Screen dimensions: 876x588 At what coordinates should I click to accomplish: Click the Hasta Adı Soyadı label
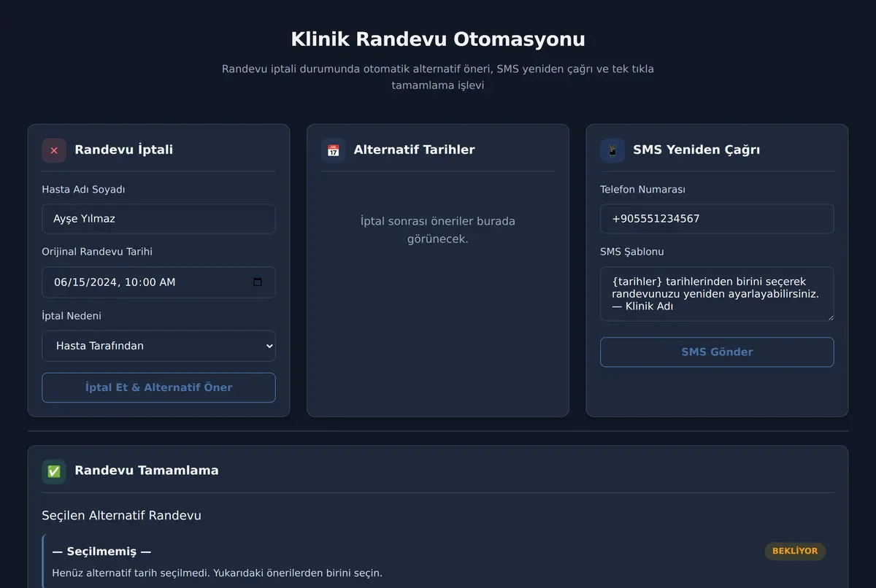coord(83,190)
